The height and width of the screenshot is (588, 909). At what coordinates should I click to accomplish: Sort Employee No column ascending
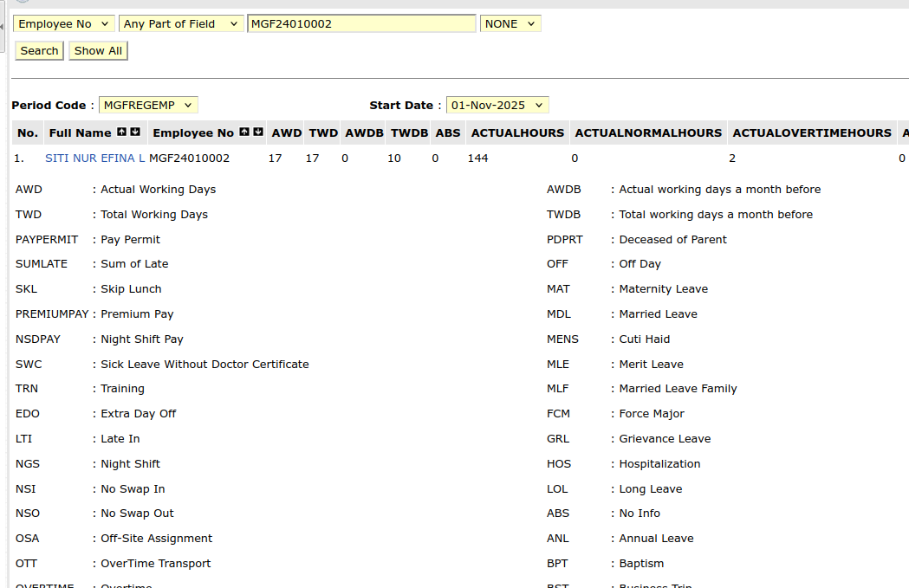(x=244, y=132)
